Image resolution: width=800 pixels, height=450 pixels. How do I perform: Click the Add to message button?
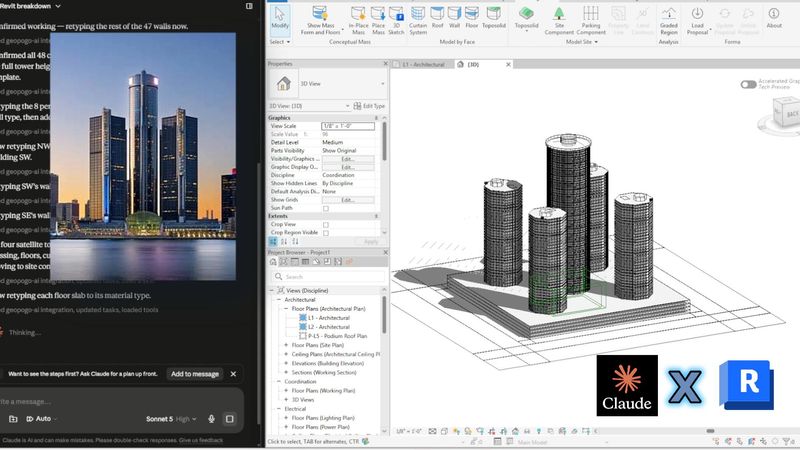[195, 374]
